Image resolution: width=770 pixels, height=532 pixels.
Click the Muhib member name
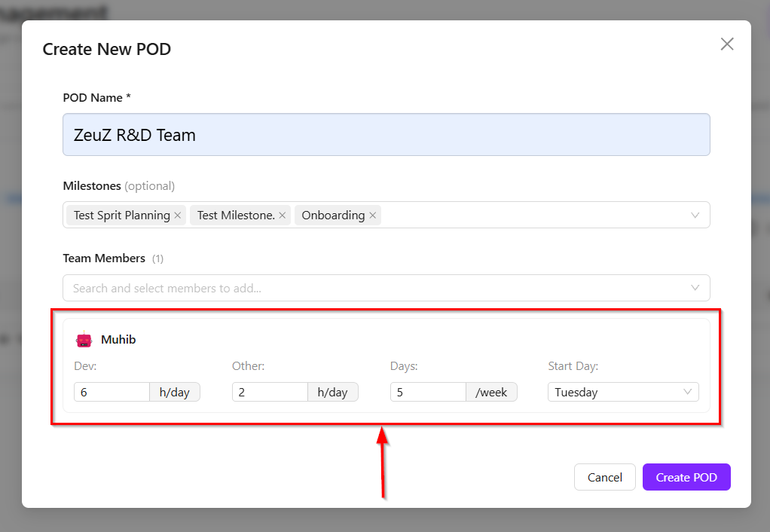pos(118,339)
